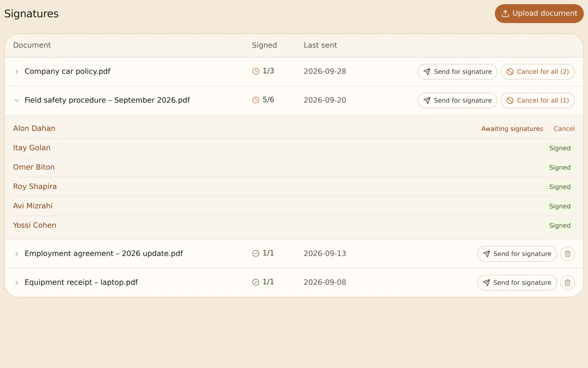Click trash icon for Equipment receipt – laptop.pdf
Image resolution: width=588 pixels, height=368 pixels.
[x=567, y=283]
